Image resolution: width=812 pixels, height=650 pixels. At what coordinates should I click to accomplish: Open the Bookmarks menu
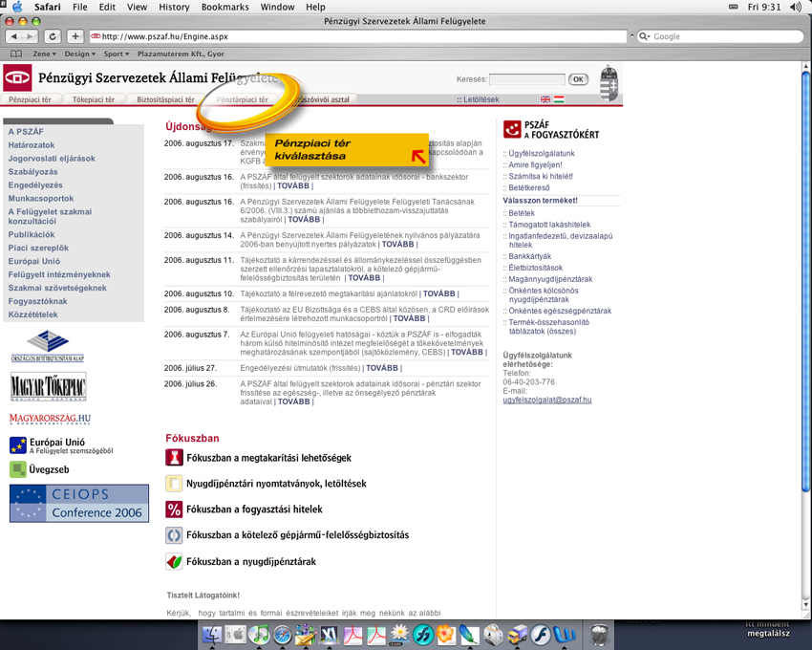click(224, 7)
